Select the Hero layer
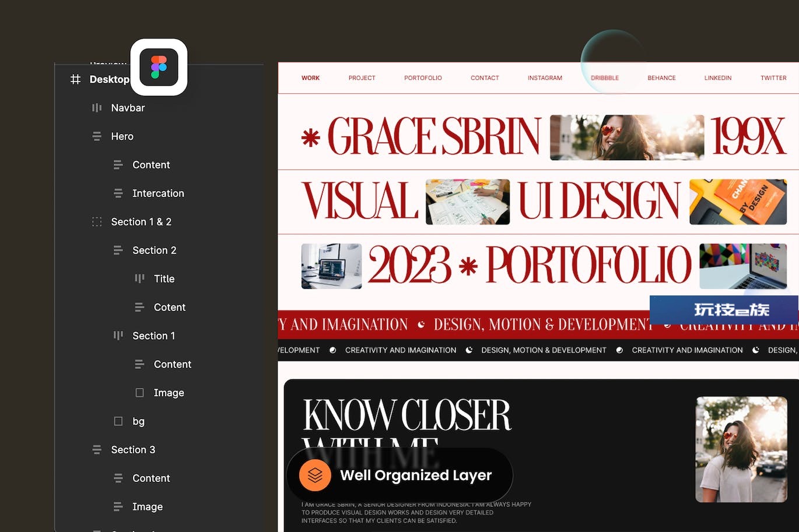The image size is (799, 532). pos(122,136)
